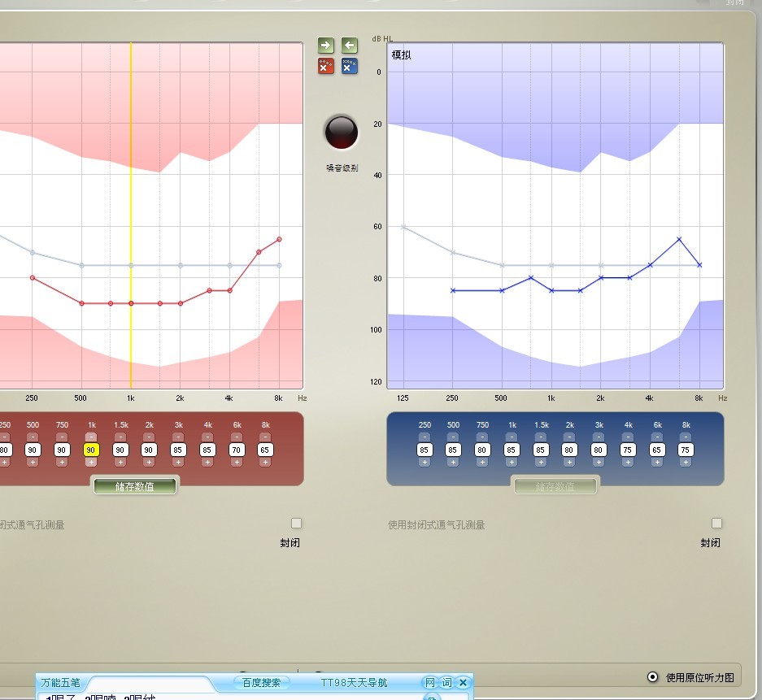
Task: Select red panel 8k value field showing 65
Action: pyautogui.click(x=265, y=450)
